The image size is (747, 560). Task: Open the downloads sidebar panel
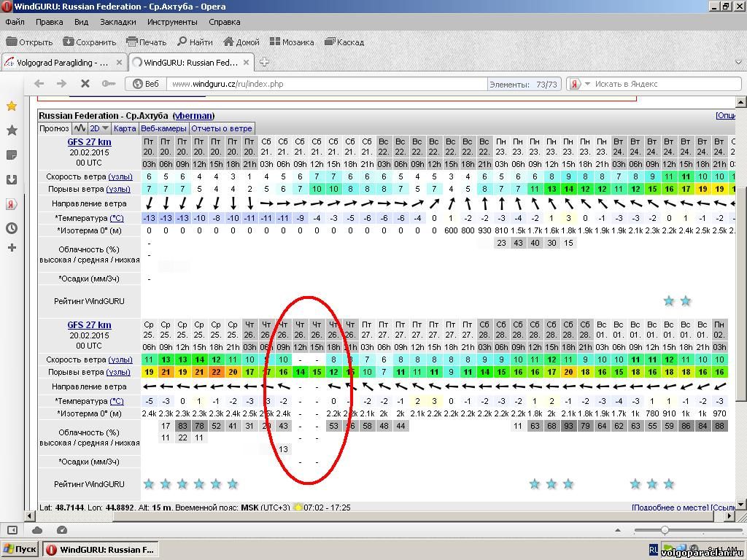click(12, 179)
